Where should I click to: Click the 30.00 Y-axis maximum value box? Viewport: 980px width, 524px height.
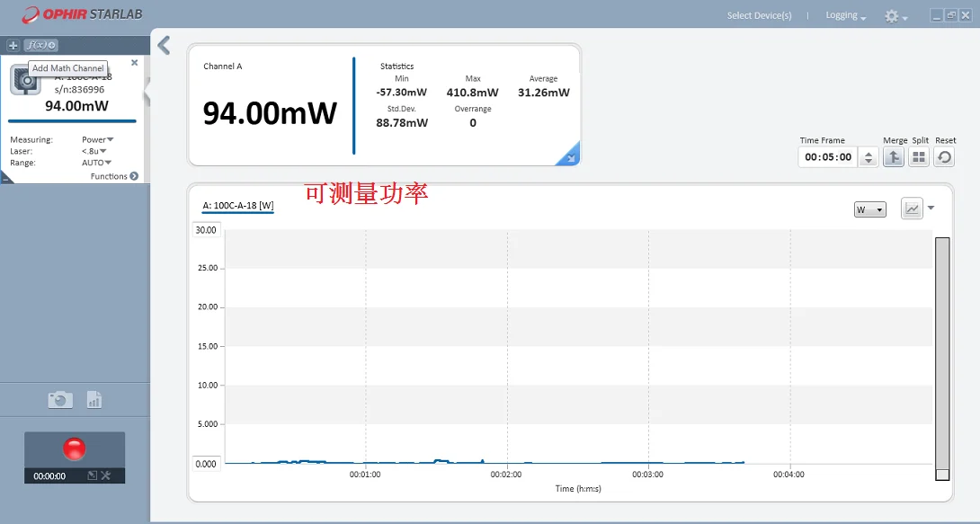click(206, 230)
